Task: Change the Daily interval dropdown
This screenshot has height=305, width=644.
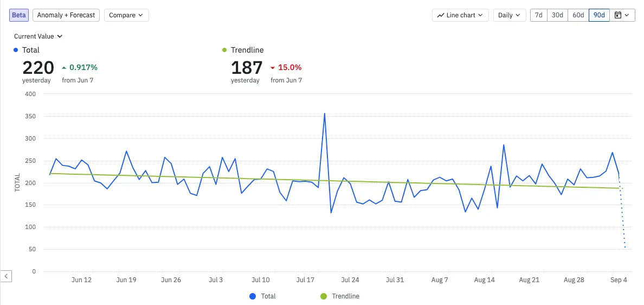Action: point(509,15)
